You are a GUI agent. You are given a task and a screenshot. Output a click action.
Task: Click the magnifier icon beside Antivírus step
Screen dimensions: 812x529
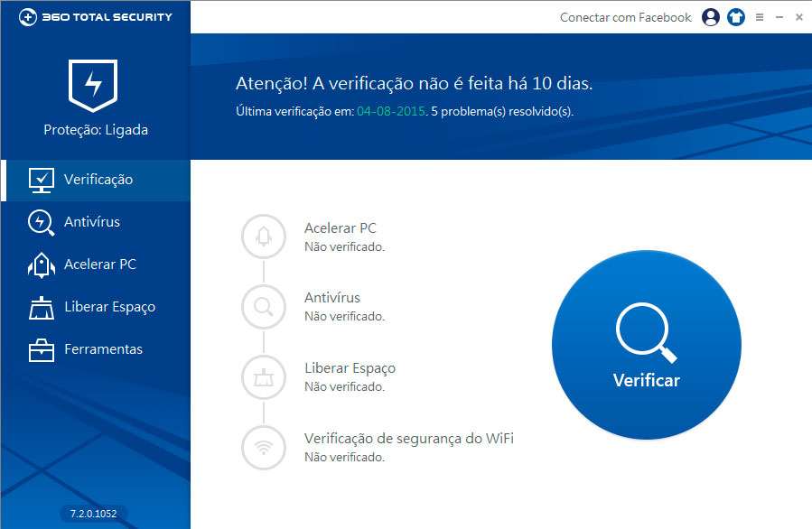(263, 307)
